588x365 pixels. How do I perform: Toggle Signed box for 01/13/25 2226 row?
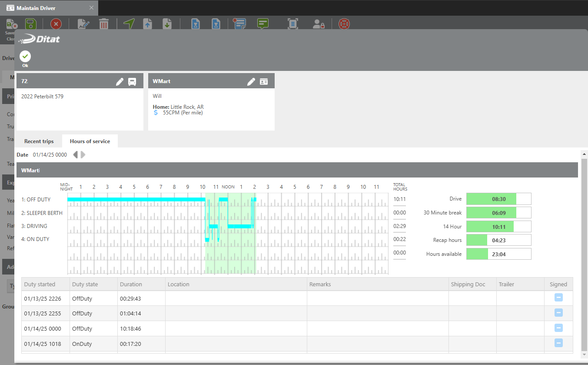click(x=558, y=298)
